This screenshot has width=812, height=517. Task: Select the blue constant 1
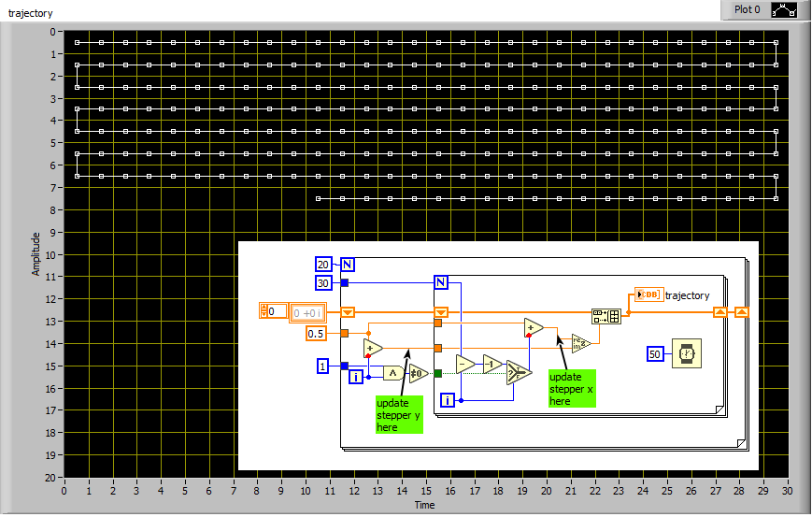[x=322, y=366]
